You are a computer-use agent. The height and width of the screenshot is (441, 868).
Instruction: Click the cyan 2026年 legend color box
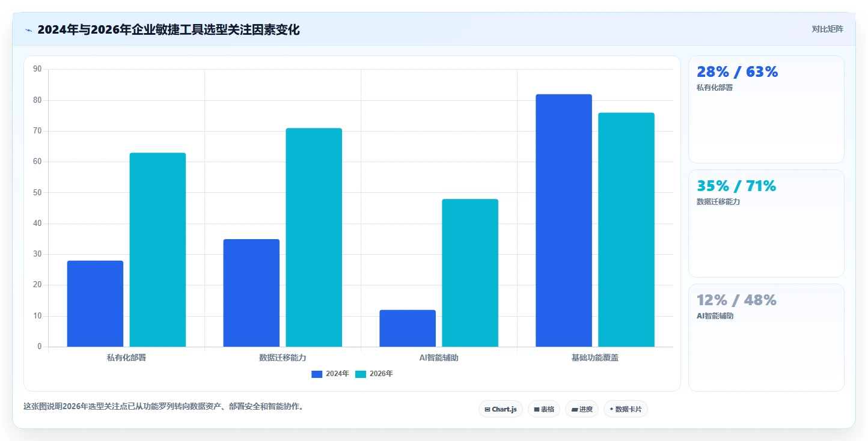[x=361, y=374]
